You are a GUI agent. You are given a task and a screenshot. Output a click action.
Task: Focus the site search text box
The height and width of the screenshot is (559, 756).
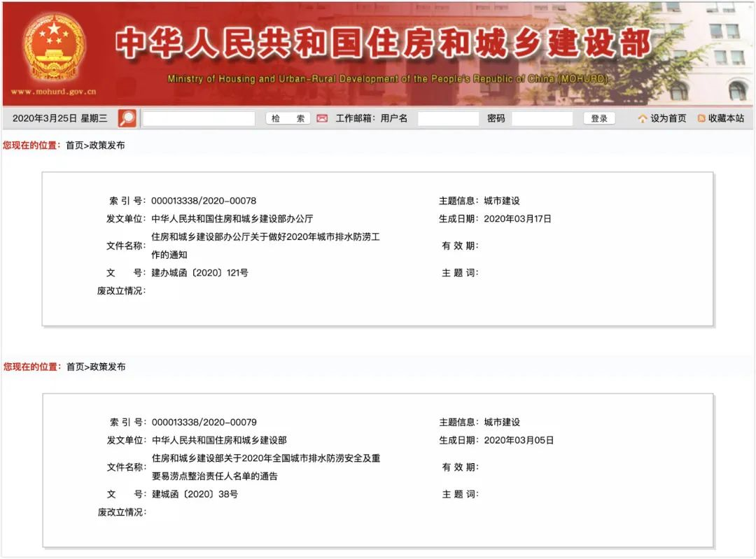tap(199, 119)
